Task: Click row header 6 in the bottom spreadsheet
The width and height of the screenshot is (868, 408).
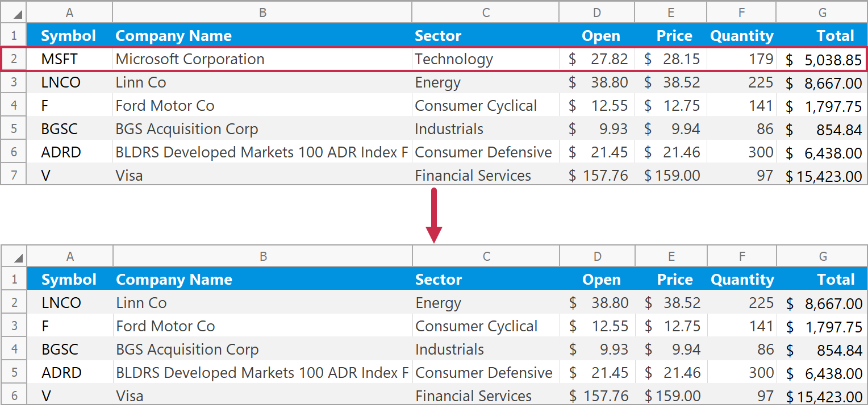Action: click(x=14, y=396)
